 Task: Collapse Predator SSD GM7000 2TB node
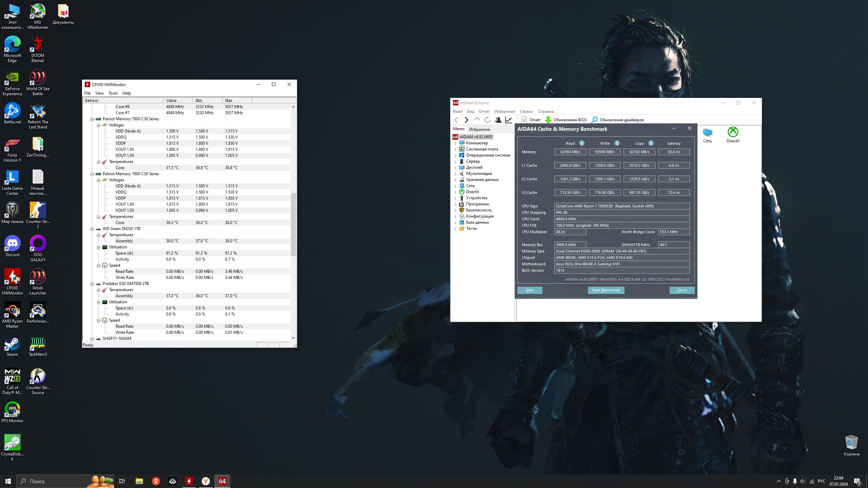[x=92, y=284]
